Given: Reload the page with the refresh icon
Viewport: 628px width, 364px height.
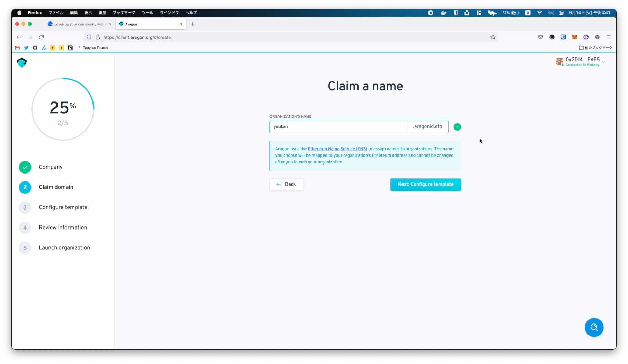Looking at the screenshot, I should coord(42,37).
